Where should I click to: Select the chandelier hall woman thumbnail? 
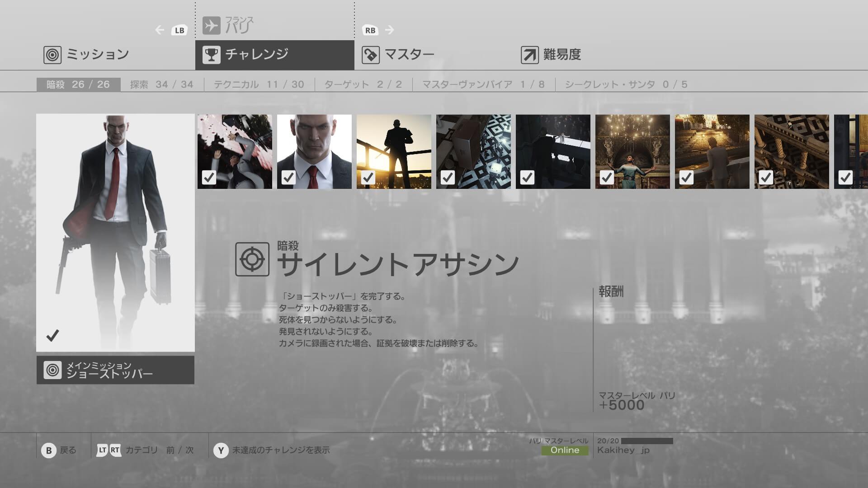click(632, 151)
